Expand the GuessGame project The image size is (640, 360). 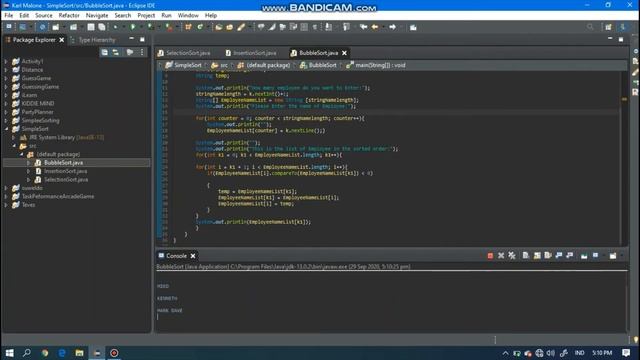coord(6,78)
